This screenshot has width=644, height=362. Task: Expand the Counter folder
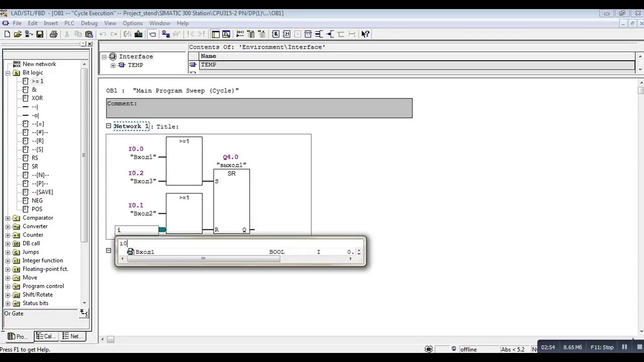[8, 235]
